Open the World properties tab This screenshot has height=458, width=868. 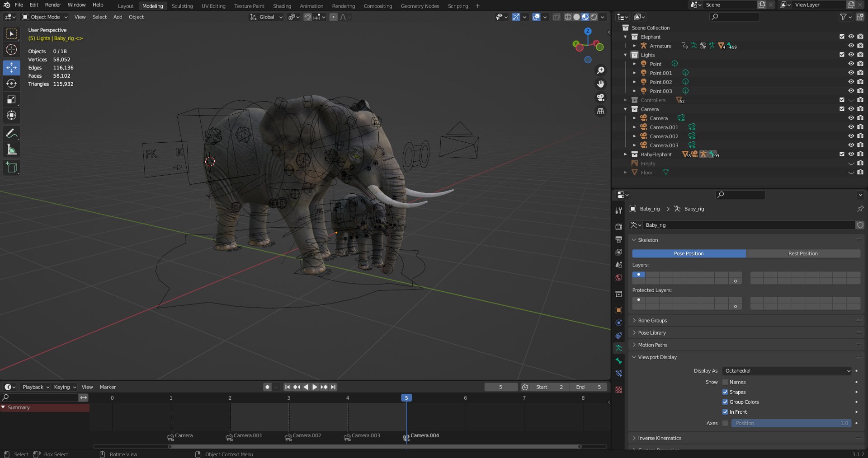(x=619, y=277)
